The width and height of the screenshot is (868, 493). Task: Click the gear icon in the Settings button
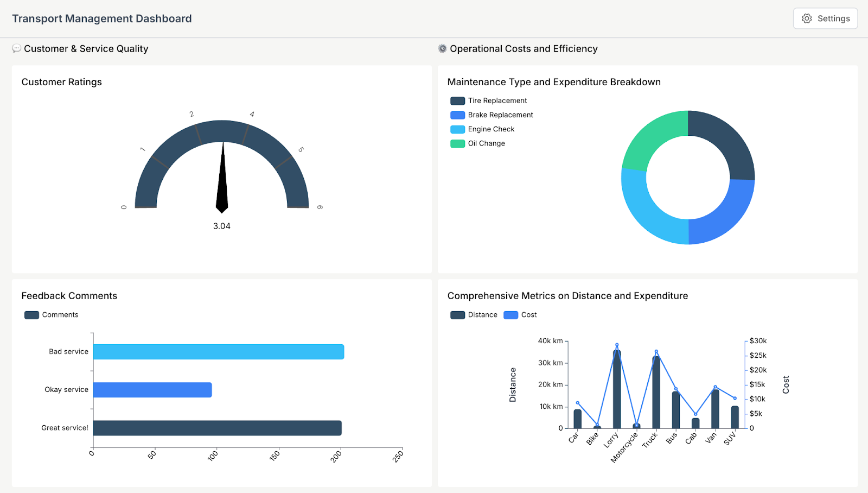(x=807, y=18)
